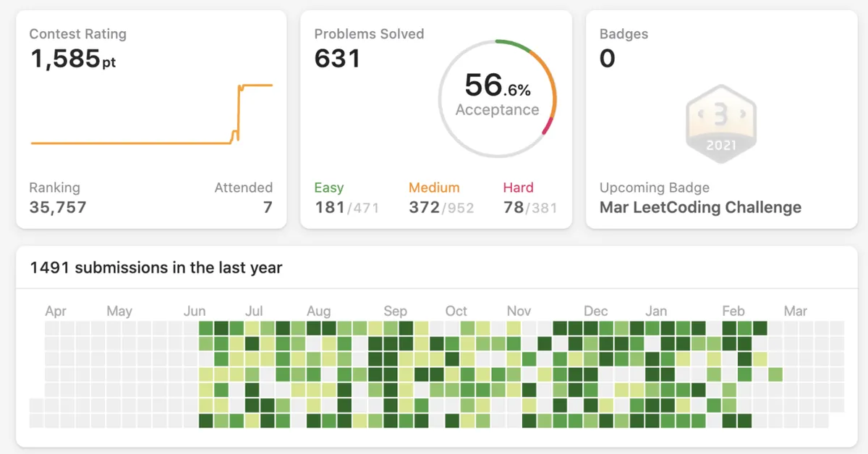Select the Problems Solved acceptance ring
Viewport: 868px width, 454px height.
[x=498, y=94]
